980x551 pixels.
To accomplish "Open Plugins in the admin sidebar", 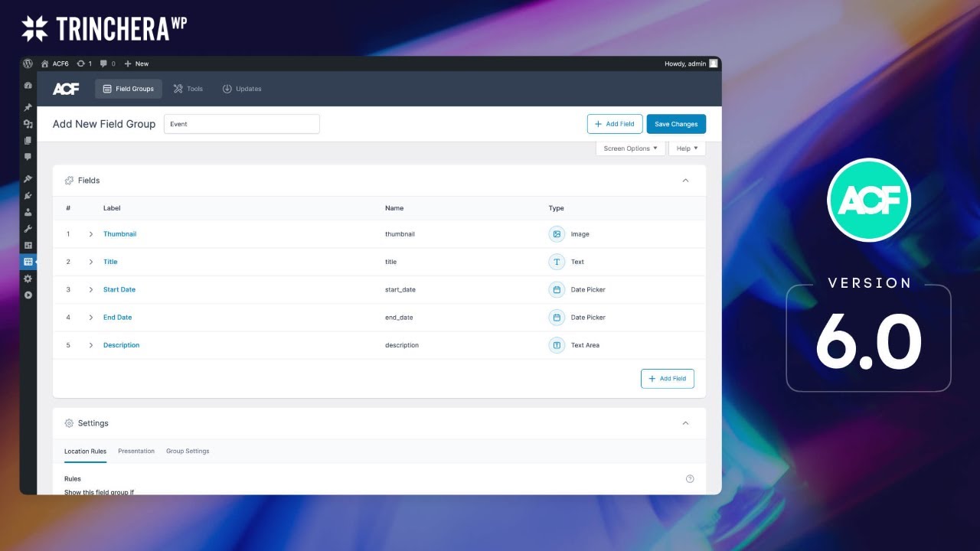I will 28,196.
